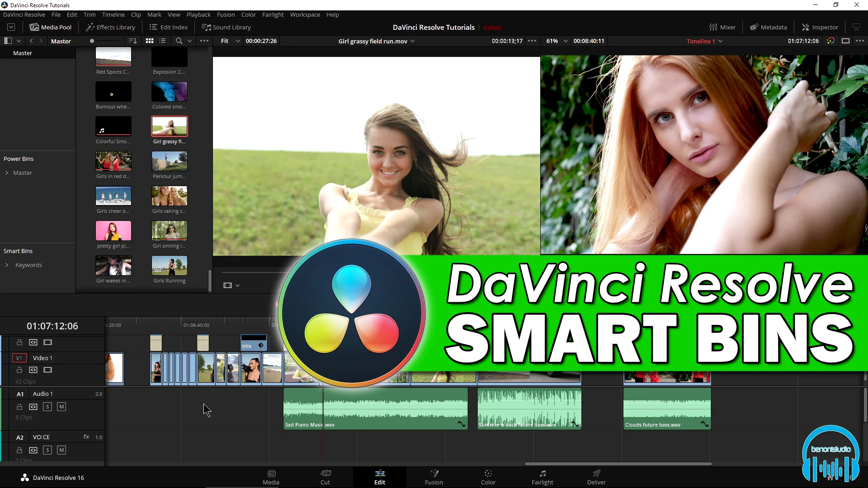Screen dimensions: 868x488
Task: Click the Media Pool grid view icon
Action: (x=149, y=41)
